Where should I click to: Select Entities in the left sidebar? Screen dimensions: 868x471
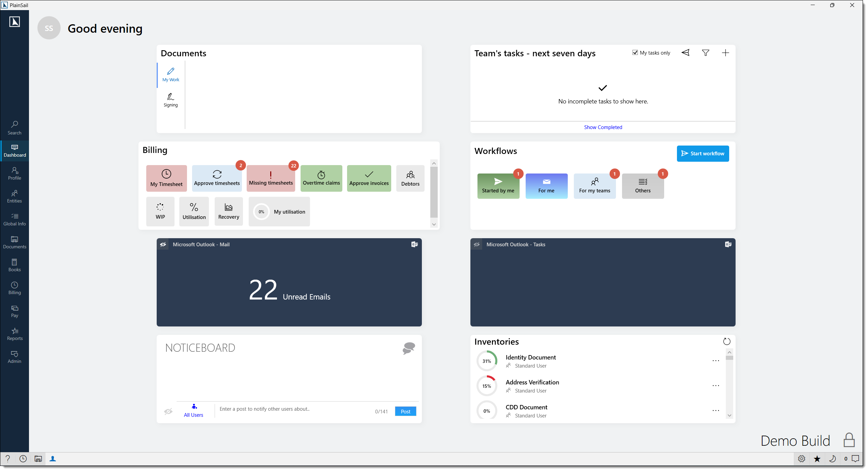pos(14,196)
